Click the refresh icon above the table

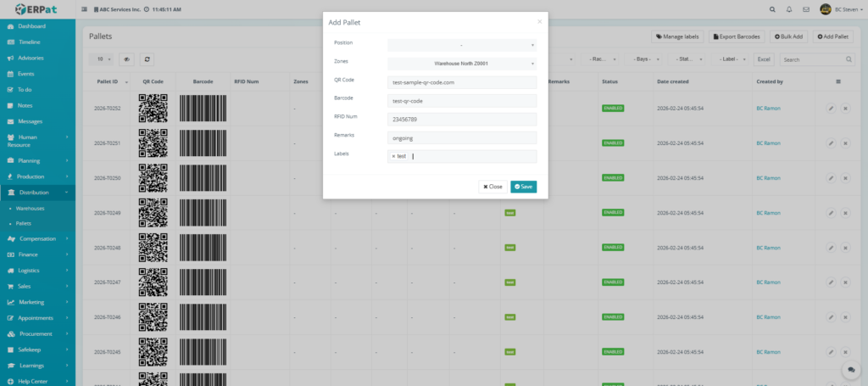coord(147,59)
